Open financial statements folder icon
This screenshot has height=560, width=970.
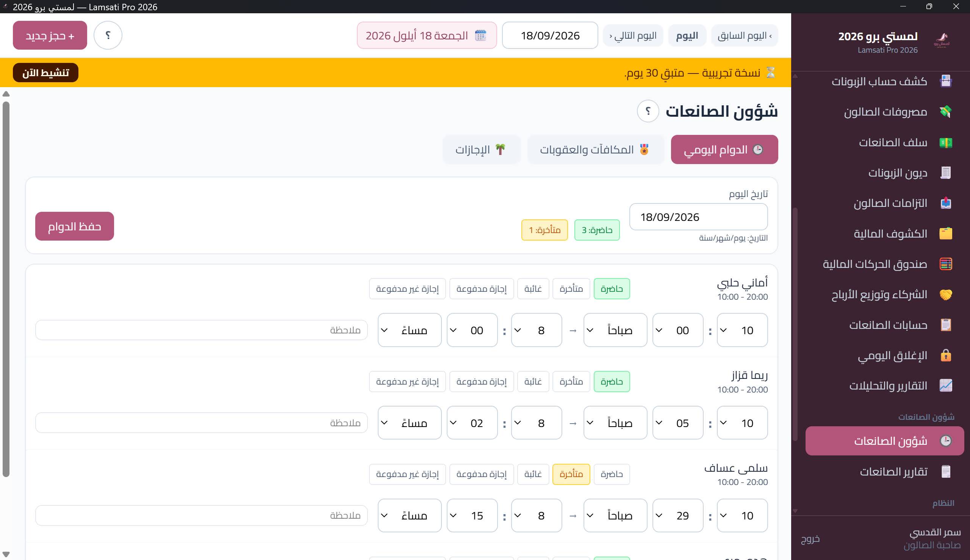point(945,233)
